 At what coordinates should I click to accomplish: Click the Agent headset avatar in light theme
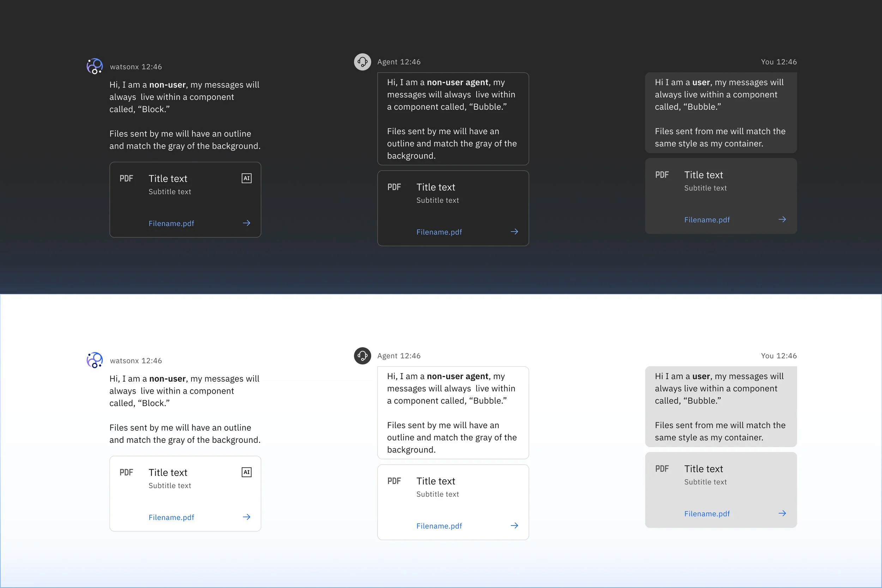pos(362,356)
